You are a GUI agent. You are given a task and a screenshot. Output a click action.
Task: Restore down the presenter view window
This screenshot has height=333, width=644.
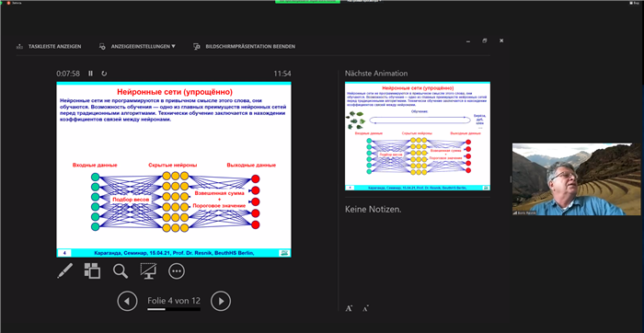coord(485,40)
